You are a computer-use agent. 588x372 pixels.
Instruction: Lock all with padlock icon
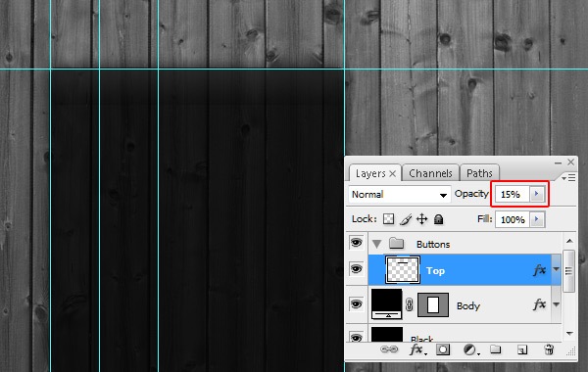pyautogui.click(x=438, y=218)
